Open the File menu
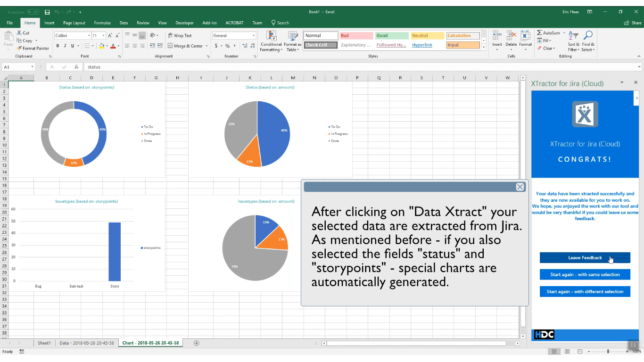The height and width of the screenshot is (362, 644). pyautogui.click(x=10, y=23)
